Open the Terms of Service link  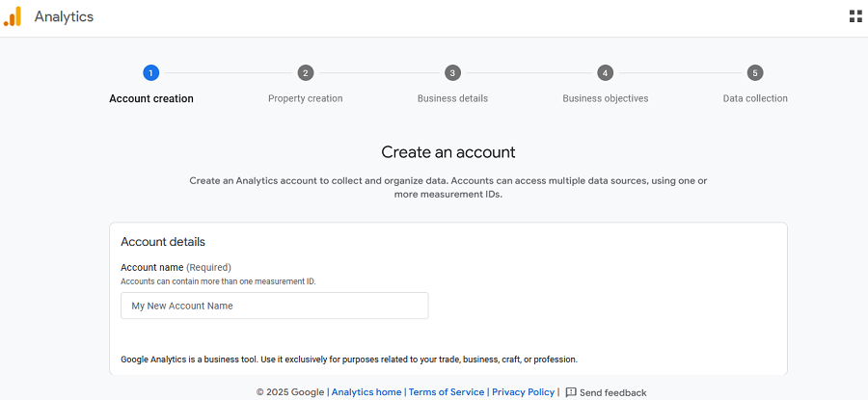coord(447,392)
